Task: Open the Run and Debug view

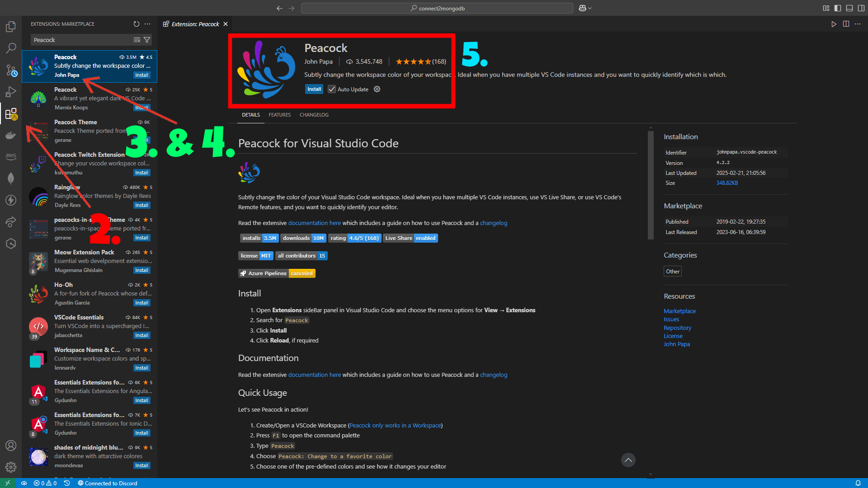Action: click(x=11, y=92)
